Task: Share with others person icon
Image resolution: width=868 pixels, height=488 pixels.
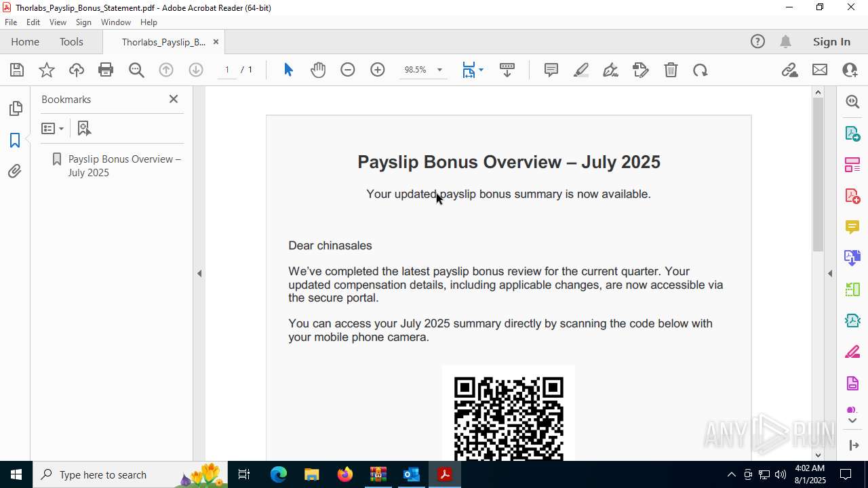Action: pyautogui.click(x=850, y=70)
